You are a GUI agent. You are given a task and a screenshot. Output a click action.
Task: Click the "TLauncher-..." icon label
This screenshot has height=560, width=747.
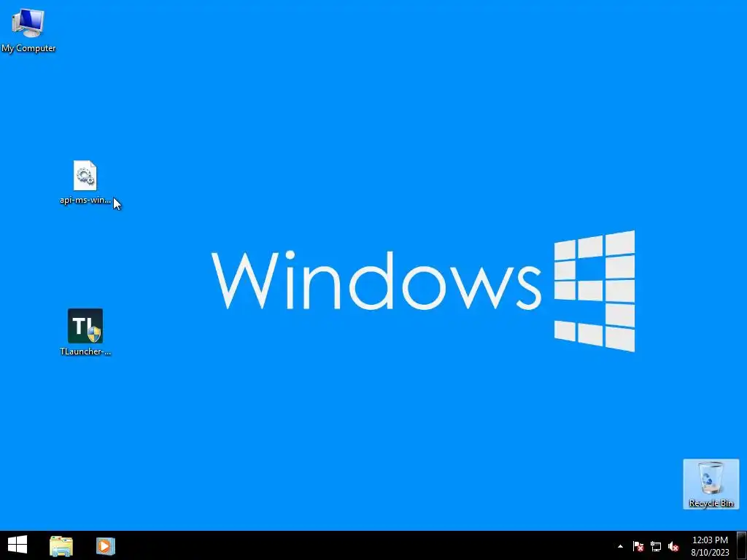pyautogui.click(x=85, y=351)
